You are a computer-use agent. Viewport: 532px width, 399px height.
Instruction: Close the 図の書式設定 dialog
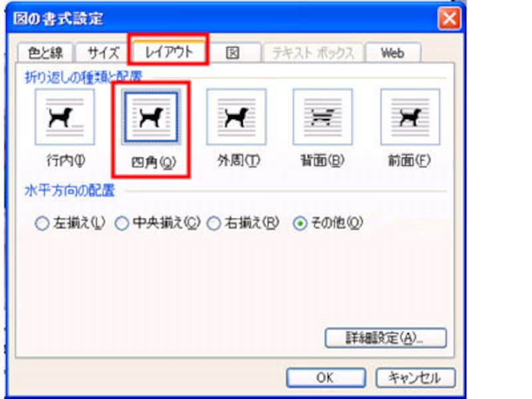point(450,19)
